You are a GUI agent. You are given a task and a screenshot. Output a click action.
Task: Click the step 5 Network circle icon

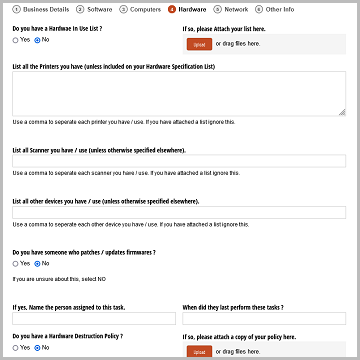[218, 9]
